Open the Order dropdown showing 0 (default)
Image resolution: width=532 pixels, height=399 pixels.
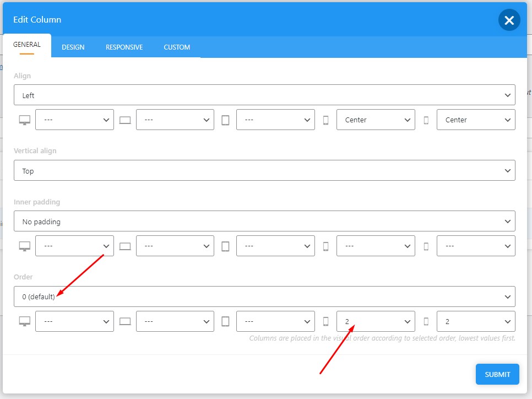point(264,297)
